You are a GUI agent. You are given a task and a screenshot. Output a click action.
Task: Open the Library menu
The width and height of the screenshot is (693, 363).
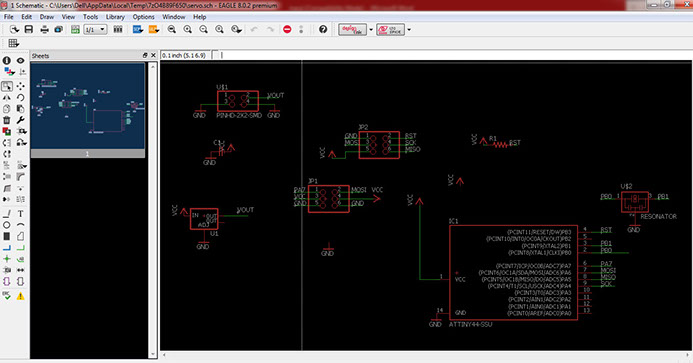tap(115, 17)
